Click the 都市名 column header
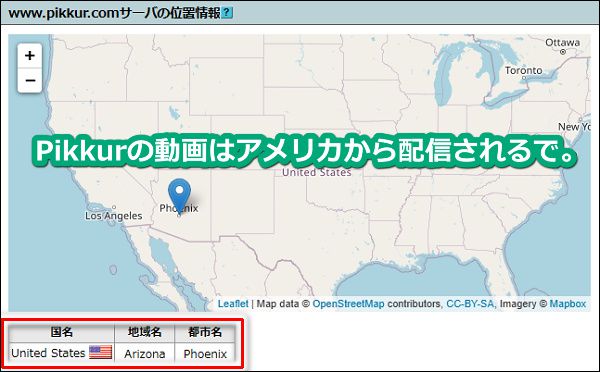 point(205,332)
